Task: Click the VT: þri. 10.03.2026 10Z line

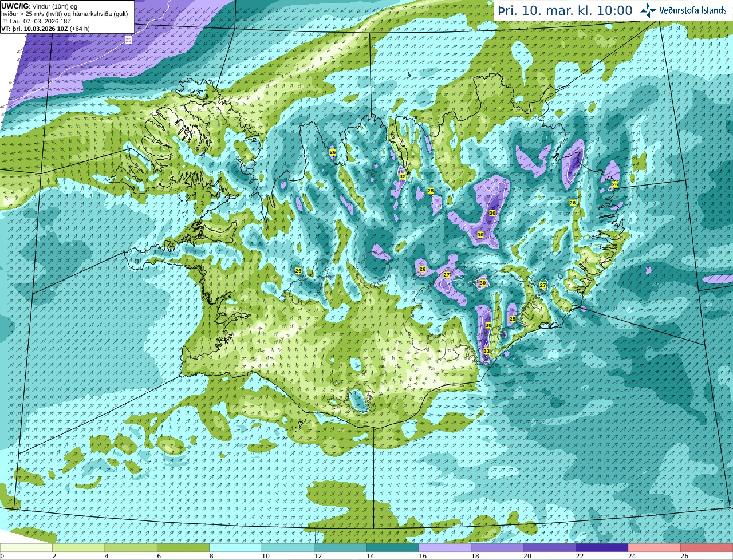Action: (x=45, y=28)
